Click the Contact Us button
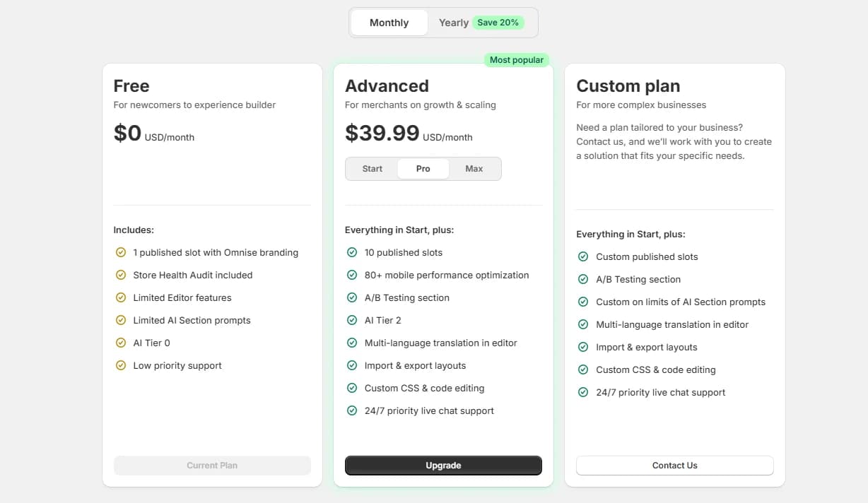This screenshot has height=503, width=868. pyautogui.click(x=675, y=466)
